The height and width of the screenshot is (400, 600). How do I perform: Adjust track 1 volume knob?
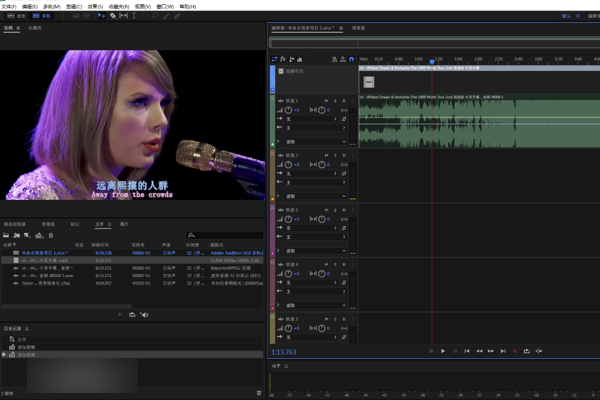[x=289, y=110]
